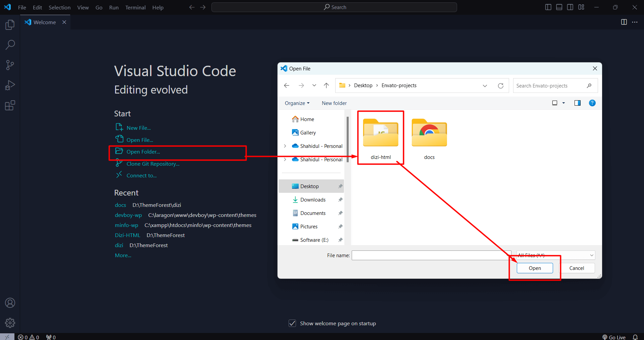Open the Extensions view

tap(10, 105)
